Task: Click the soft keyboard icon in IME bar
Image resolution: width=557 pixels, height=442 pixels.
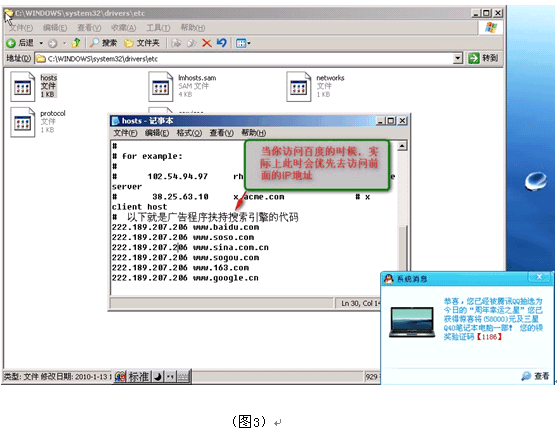Action: click(x=183, y=377)
